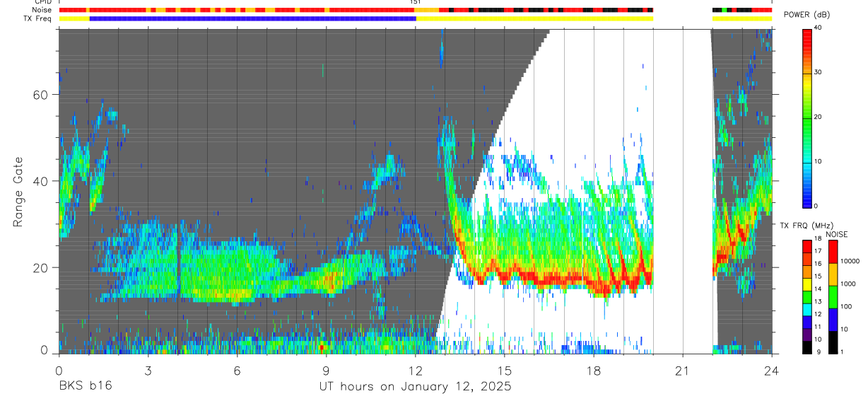Click NOISE scale value '100'

pos(846,307)
